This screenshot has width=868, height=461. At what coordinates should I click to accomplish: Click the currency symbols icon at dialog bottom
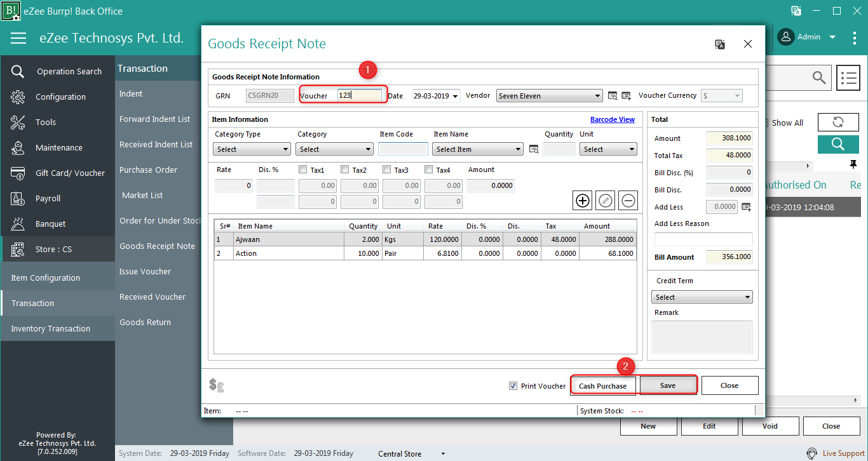[x=217, y=385]
